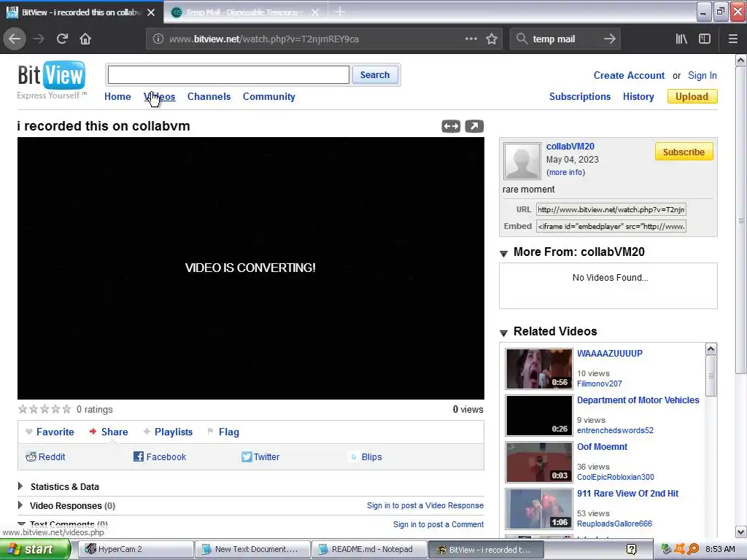This screenshot has height=560, width=747.
Task: Click the video URL field
Action: 611,209
